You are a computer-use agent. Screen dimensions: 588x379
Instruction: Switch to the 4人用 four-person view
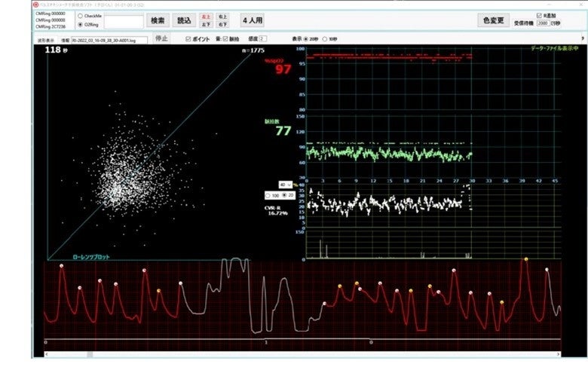[253, 20]
